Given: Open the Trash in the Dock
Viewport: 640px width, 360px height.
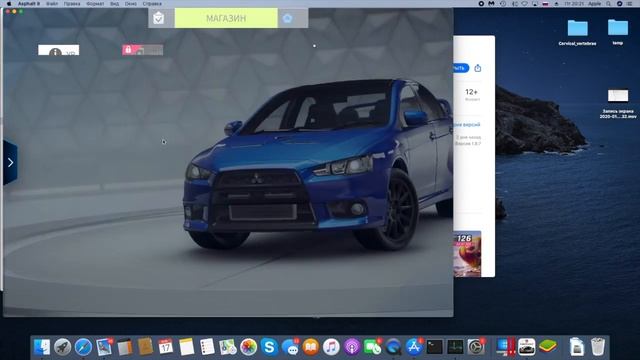Looking at the screenshot, I should [598, 347].
